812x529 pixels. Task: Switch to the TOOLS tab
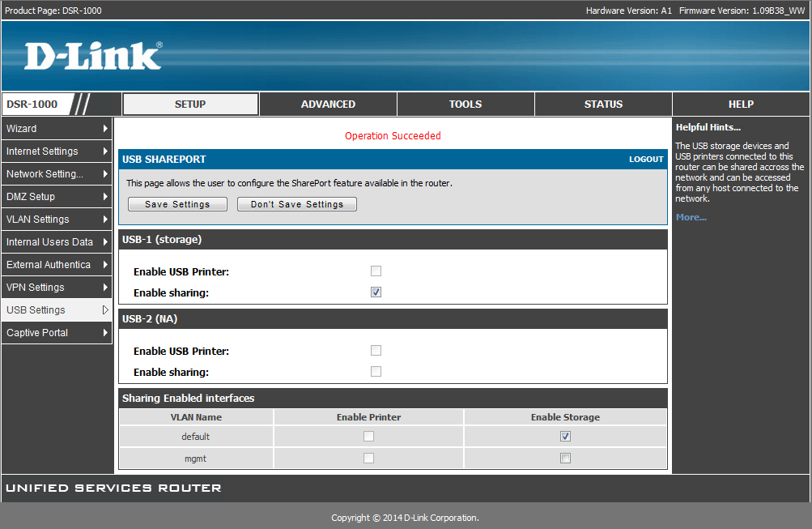tap(466, 105)
